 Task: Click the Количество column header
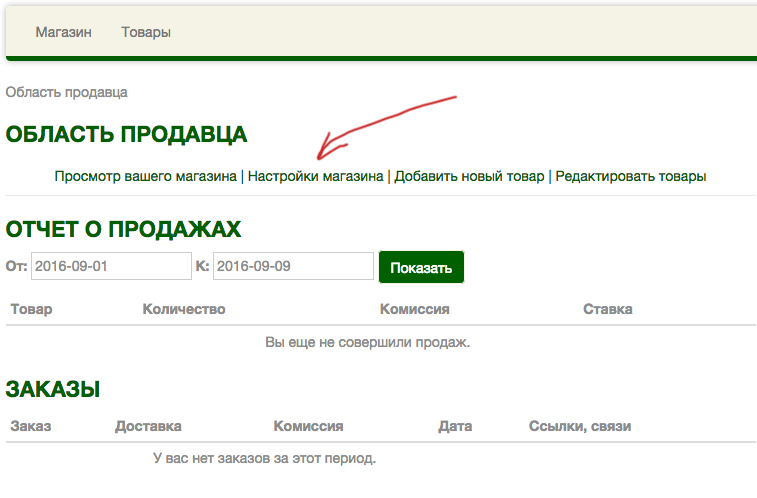point(184,309)
